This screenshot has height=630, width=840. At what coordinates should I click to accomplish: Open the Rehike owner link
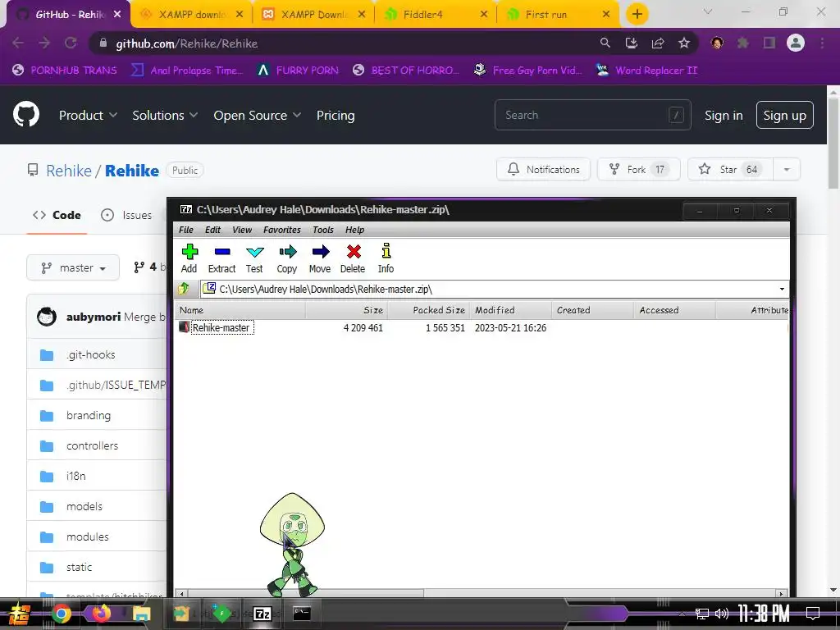point(69,171)
